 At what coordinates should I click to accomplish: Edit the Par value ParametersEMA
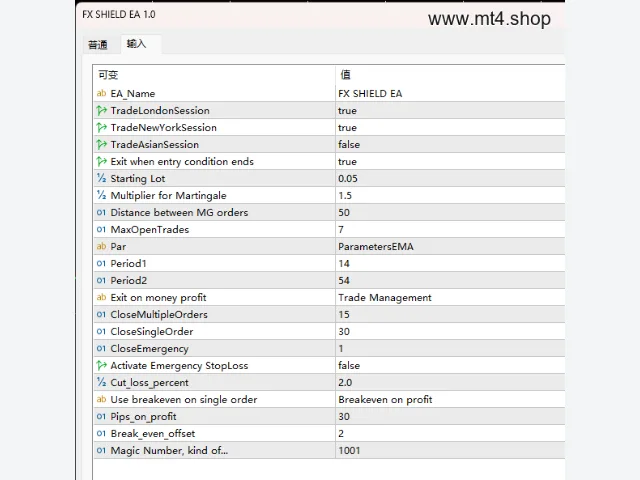tap(450, 247)
